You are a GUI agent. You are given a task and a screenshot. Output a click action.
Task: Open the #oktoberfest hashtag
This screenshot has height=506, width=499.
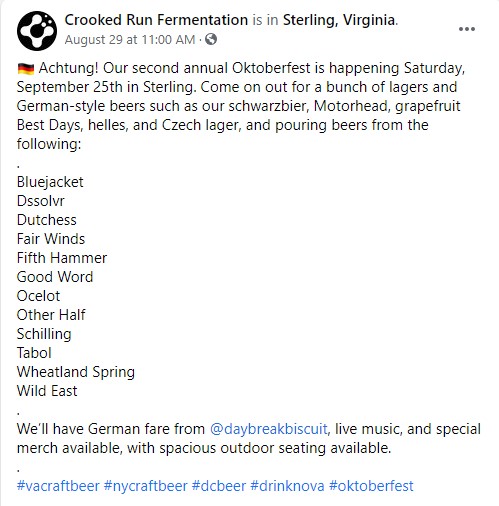tap(371, 486)
